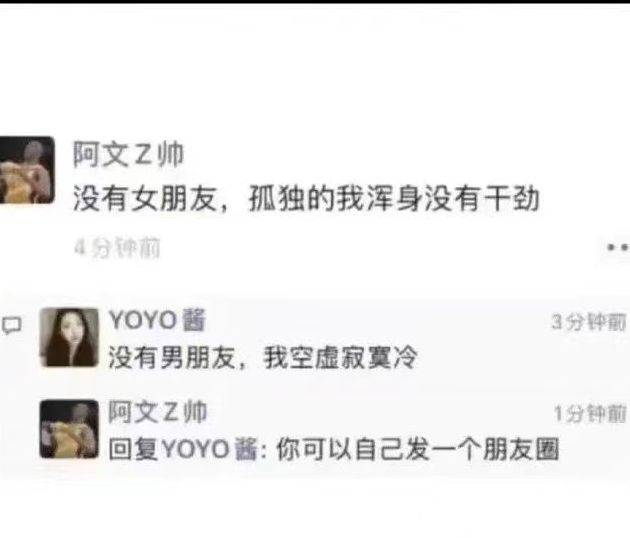The width and height of the screenshot is (630, 538).
Task: Open 阿文Z帅's avatar in the reply row
Action: [69, 429]
